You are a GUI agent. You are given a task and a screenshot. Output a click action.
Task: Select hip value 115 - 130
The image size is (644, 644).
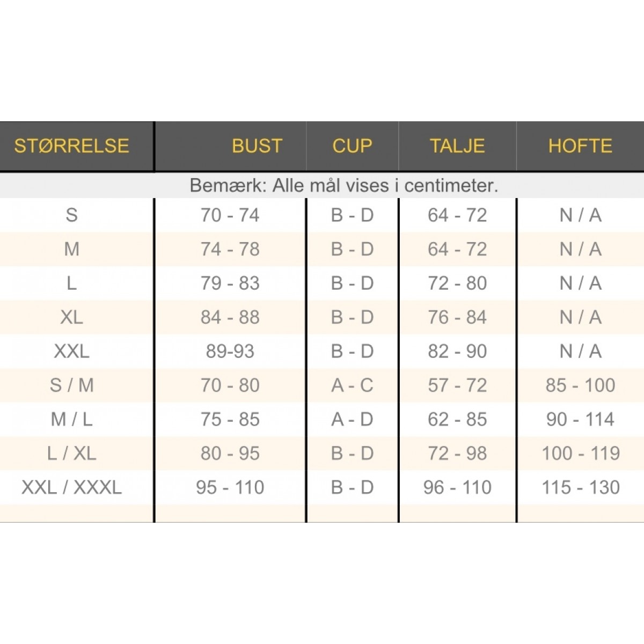click(x=580, y=487)
